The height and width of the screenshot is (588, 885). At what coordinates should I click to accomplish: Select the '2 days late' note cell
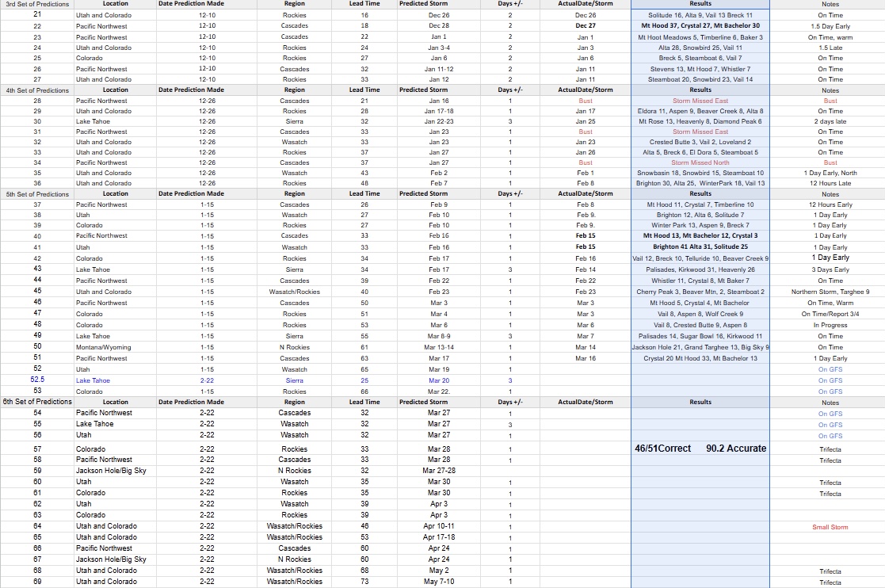click(x=830, y=121)
